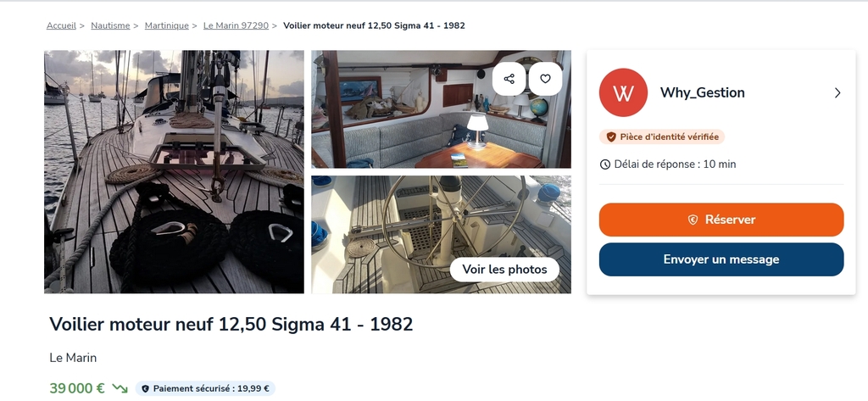Click the Réserver button

721,220
